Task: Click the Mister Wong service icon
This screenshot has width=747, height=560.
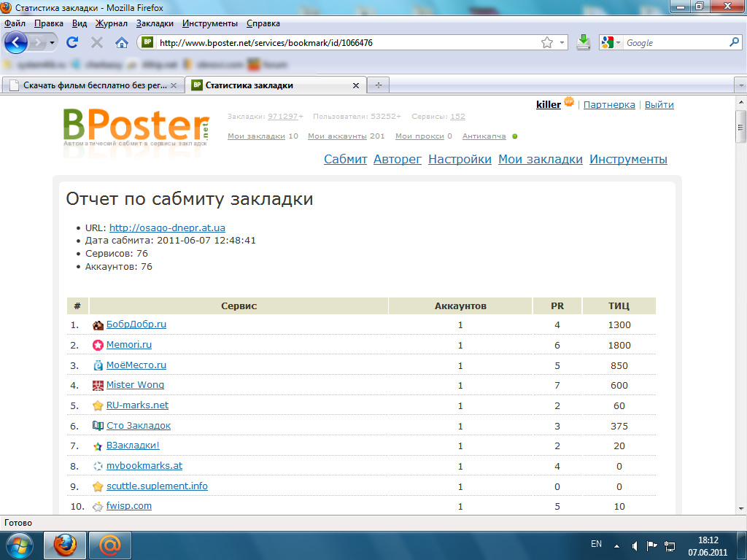Action: (98, 386)
